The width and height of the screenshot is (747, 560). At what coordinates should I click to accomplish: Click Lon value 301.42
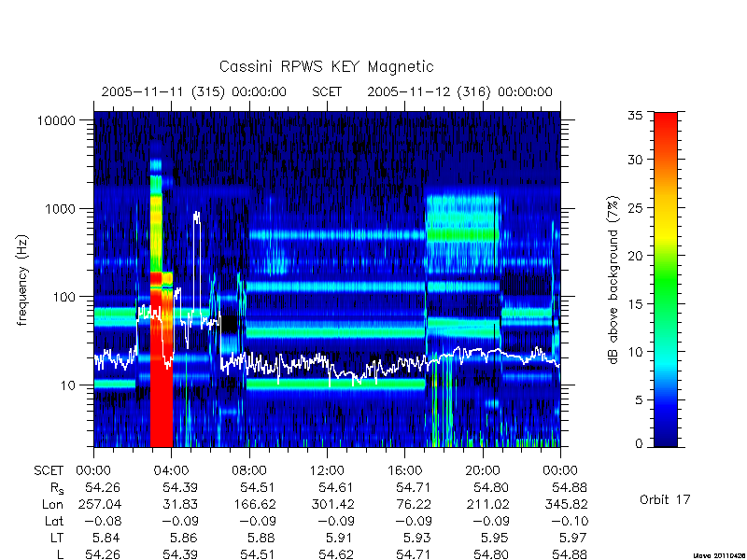coord(333,504)
